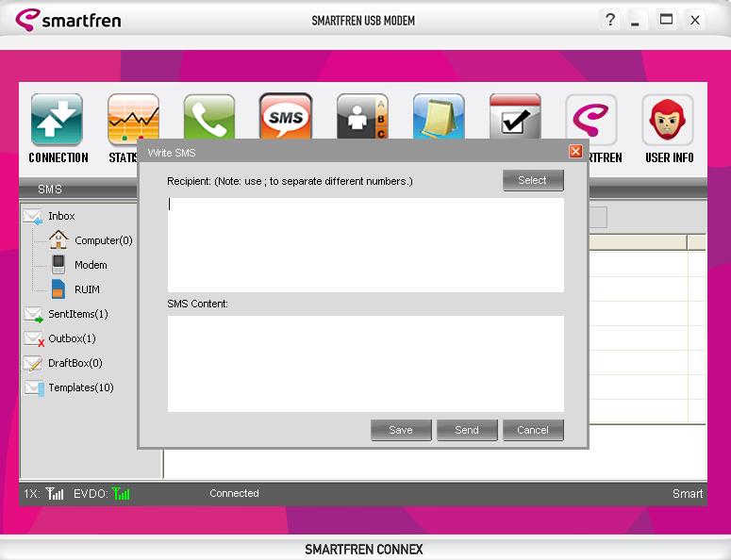This screenshot has height=560, width=731.
Task: Click the Smart operator name in status bar
Action: [688, 494]
